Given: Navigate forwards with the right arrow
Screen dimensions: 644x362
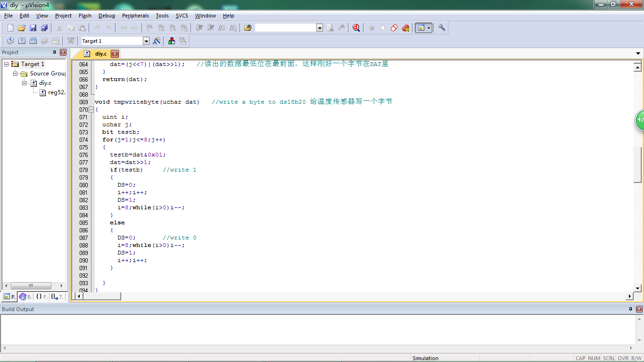Looking at the screenshot, I should click(x=135, y=28).
